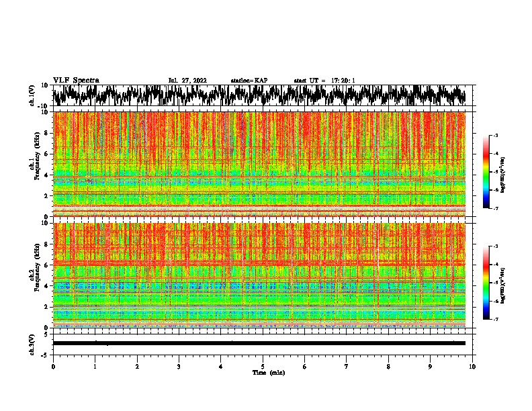Click inside the ch.1 spectrogram panel
Image resolution: width=532 pixels, height=411 pixels.
(262, 164)
